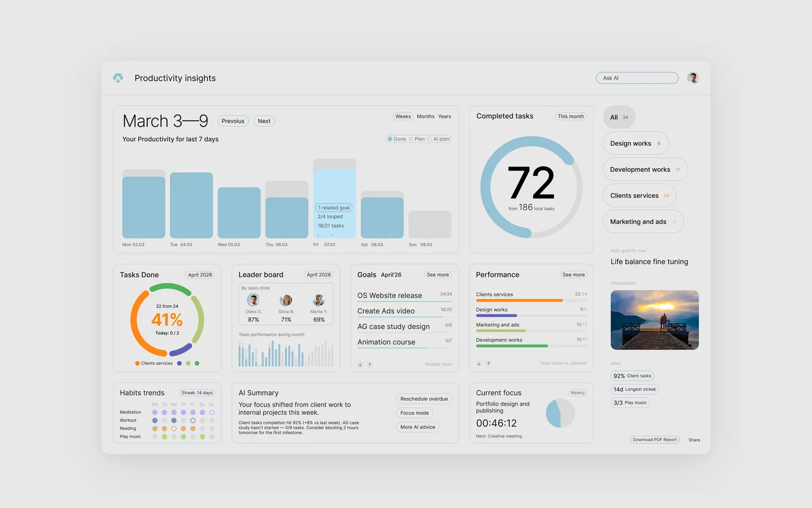This screenshot has width=812, height=508.
Task: Toggle Workout habit for Monday
Action: coord(155,421)
